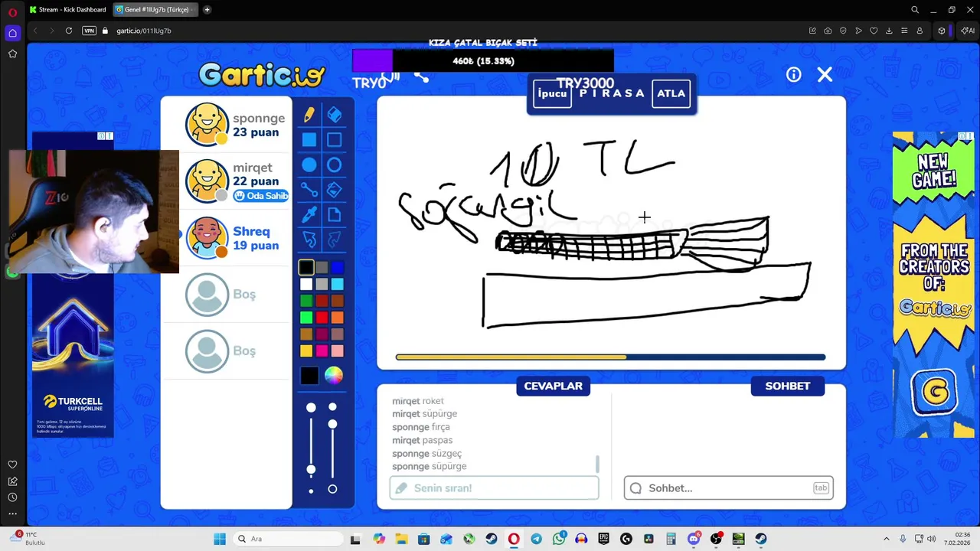980x551 pixels.
Task: Open Opera easy setup menu icon
Action: [x=904, y=31]
